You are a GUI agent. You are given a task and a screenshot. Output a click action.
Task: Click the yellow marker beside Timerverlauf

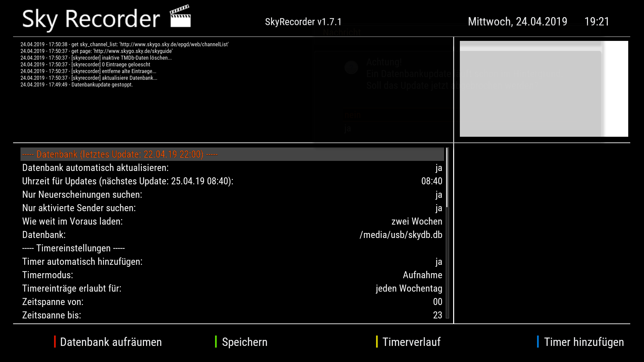pyautogui.click(x=377, y=342)
